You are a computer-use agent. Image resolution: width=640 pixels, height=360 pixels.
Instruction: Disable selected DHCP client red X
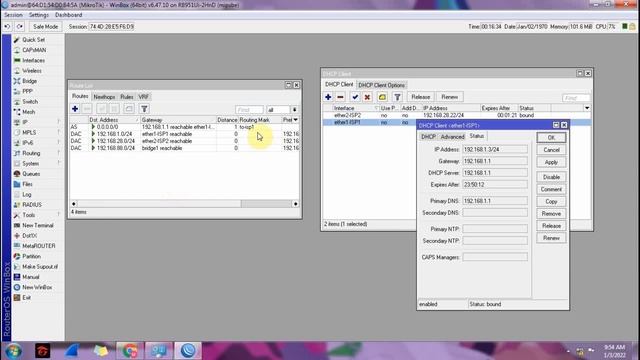point(367,97)
